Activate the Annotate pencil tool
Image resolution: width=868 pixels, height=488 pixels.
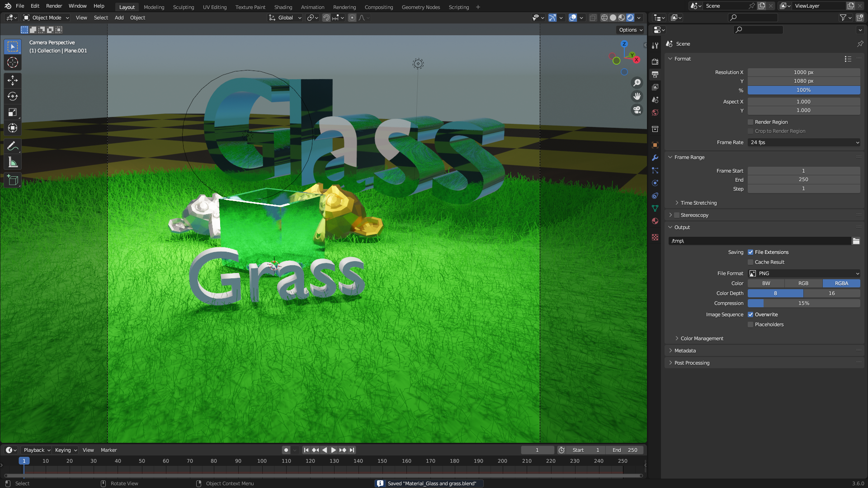pyautogui.click(x=13, y=146)
